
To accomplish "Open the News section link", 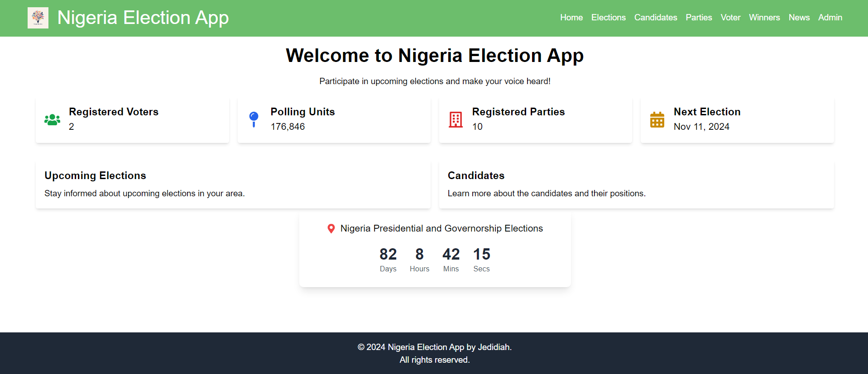I will pyautogui.click(x=799, y=18).
